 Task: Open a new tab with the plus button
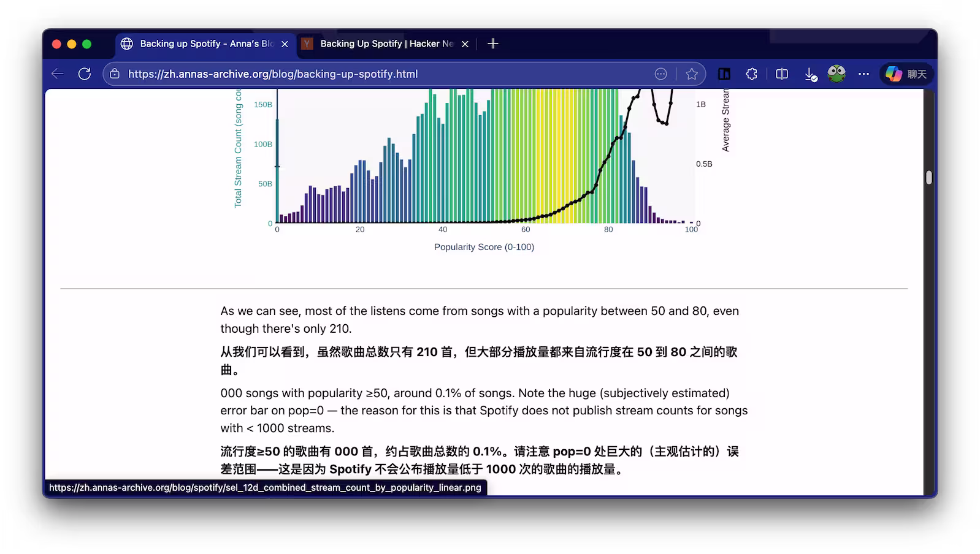[493, 44]
